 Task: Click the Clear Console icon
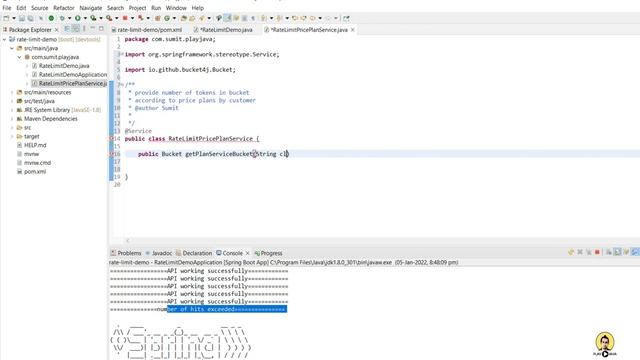(608, 252)
